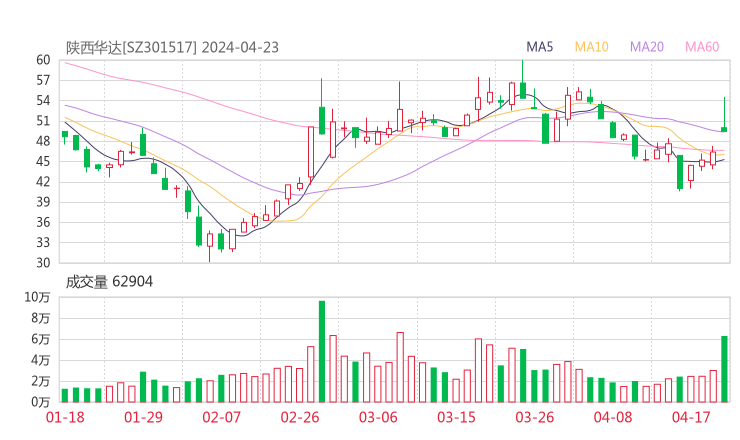This screenshot has width=740, height=440.
Task: Click the 51 price axis label
Action: (x=43, y=121)
